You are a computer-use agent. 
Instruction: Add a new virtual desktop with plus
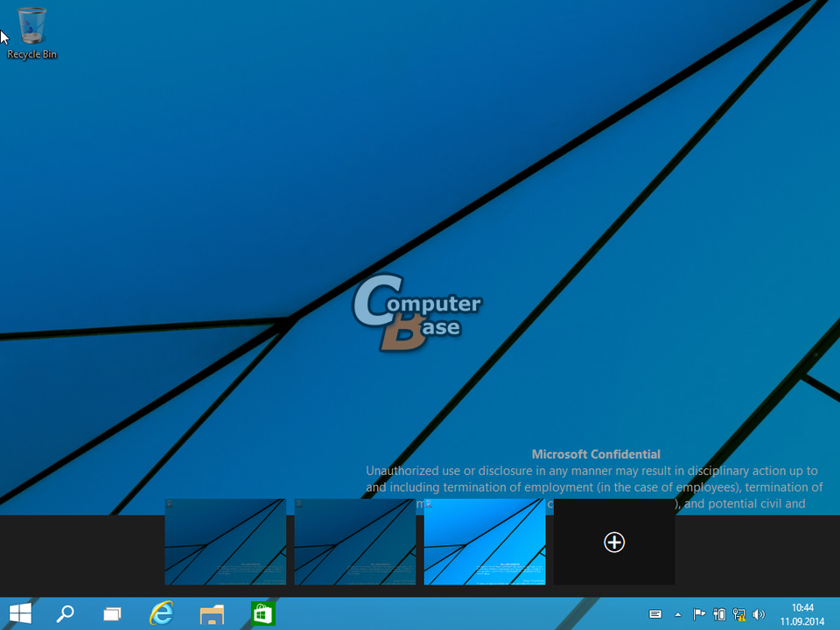614,542
